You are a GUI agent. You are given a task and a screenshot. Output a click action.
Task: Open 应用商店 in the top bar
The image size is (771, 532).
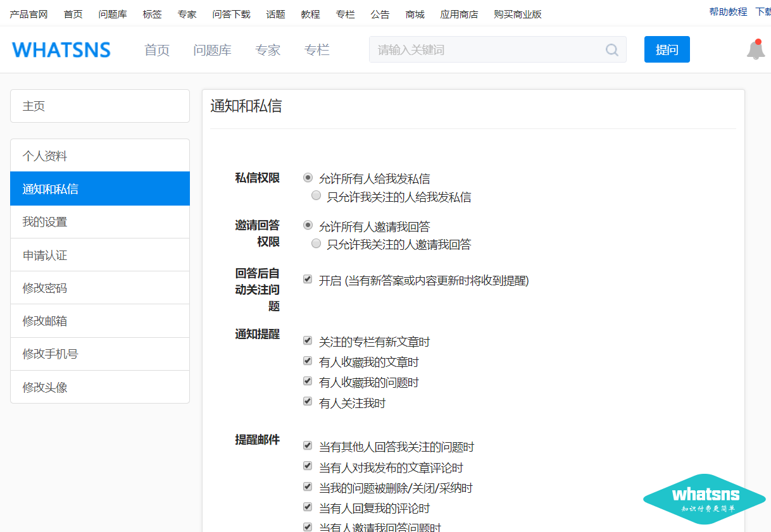pyautogui.click(x=459, y=15)
